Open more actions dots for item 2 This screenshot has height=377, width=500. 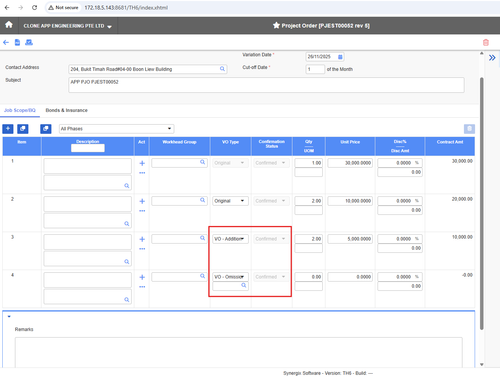click(142, 211)
